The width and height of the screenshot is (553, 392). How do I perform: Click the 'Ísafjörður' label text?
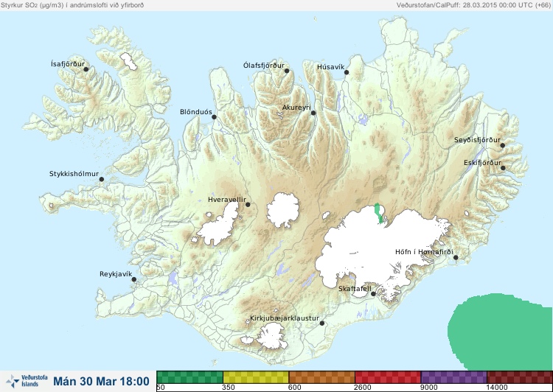coord(68,64)
